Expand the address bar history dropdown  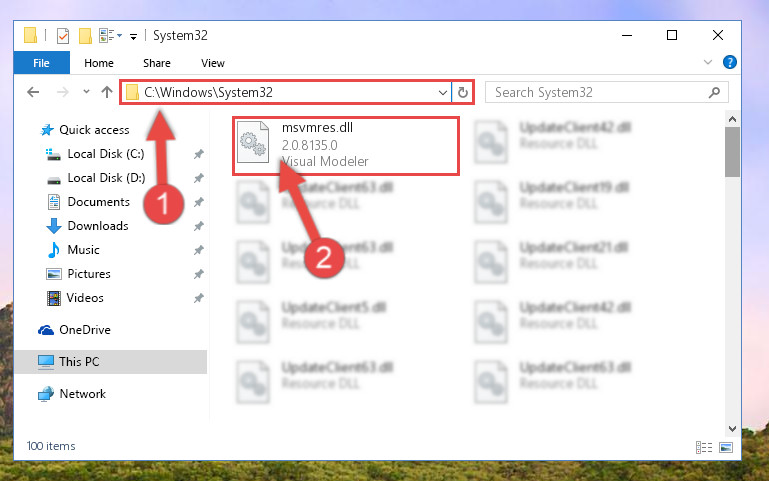(442, 92)
